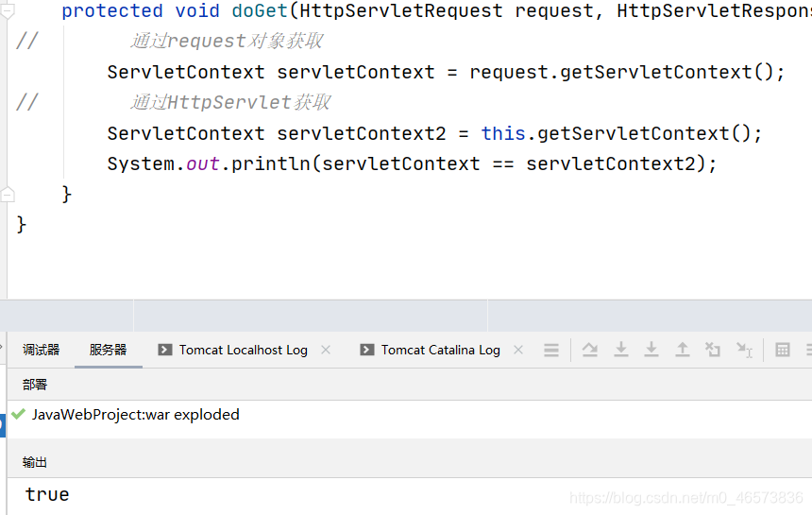Click the doGet method name

[x=260, y=11]
